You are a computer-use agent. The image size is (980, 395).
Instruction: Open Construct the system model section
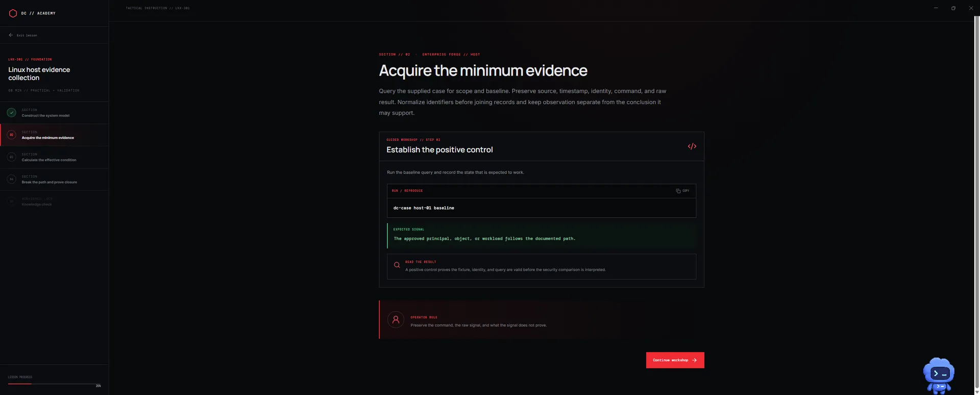point(54,113)
